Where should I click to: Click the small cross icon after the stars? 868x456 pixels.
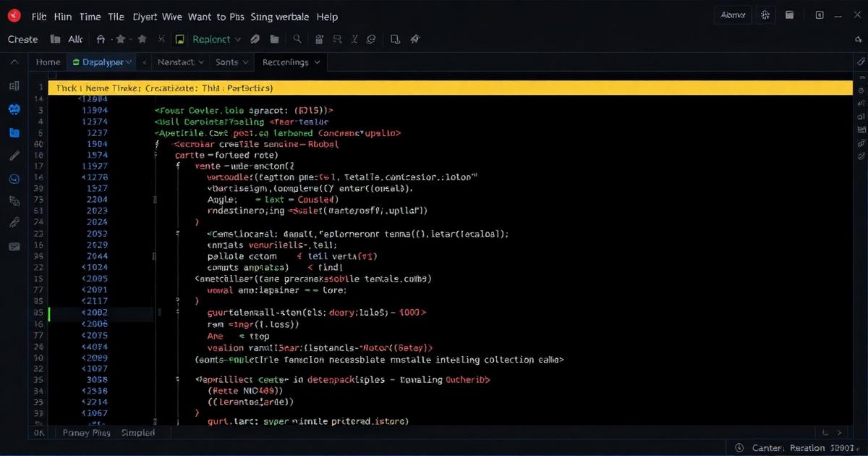pyautogui.click(x=161, y=39)
